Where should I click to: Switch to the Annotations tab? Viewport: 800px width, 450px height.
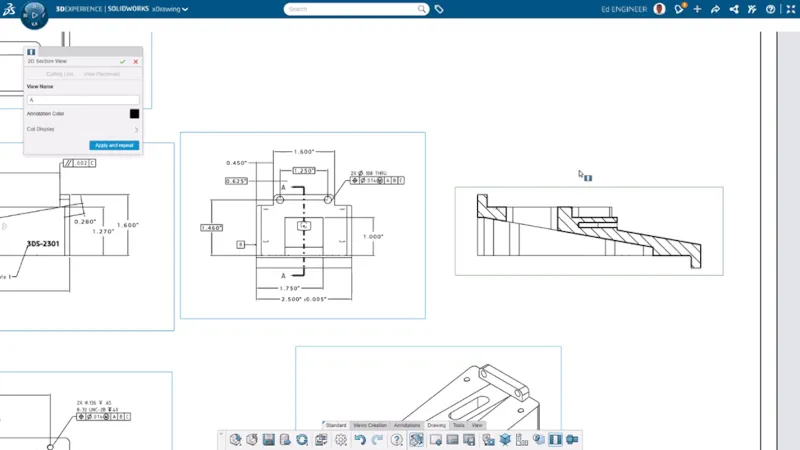pos(407,425)
